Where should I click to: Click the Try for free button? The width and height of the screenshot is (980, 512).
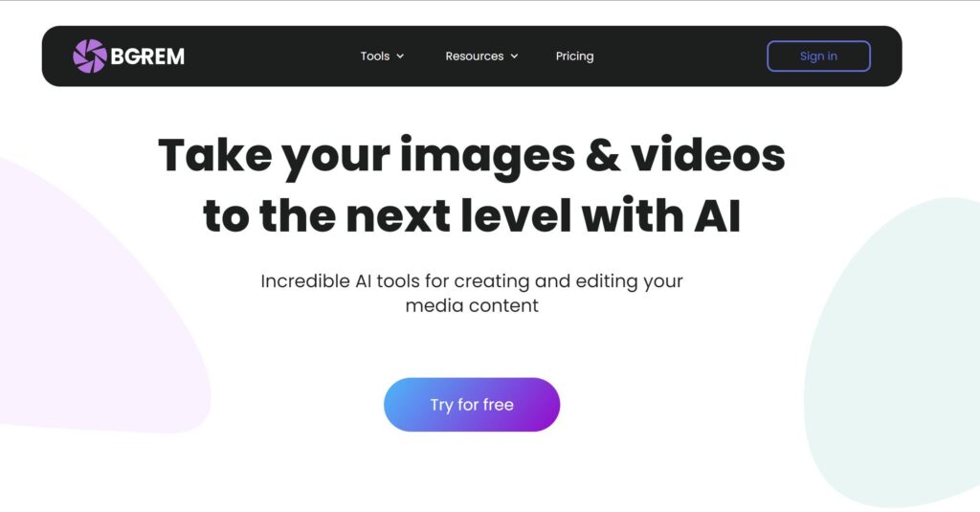pos(472,405)
